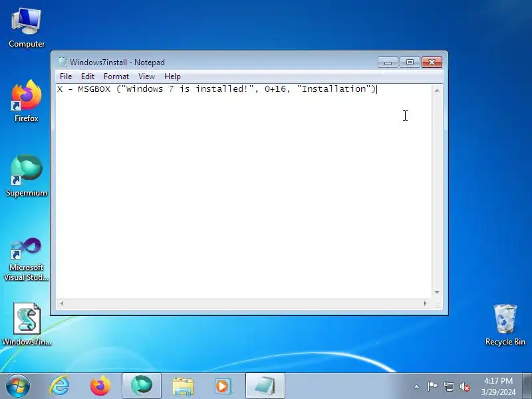Click the horizontal scrollbar right arrow
The image size is (532, 399).
point(426,303)
